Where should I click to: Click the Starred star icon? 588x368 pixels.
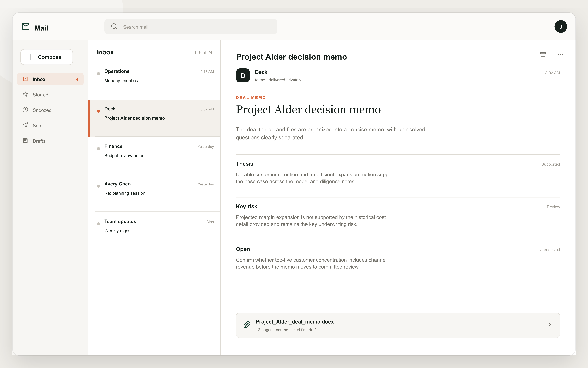click(x=25, y=94)
